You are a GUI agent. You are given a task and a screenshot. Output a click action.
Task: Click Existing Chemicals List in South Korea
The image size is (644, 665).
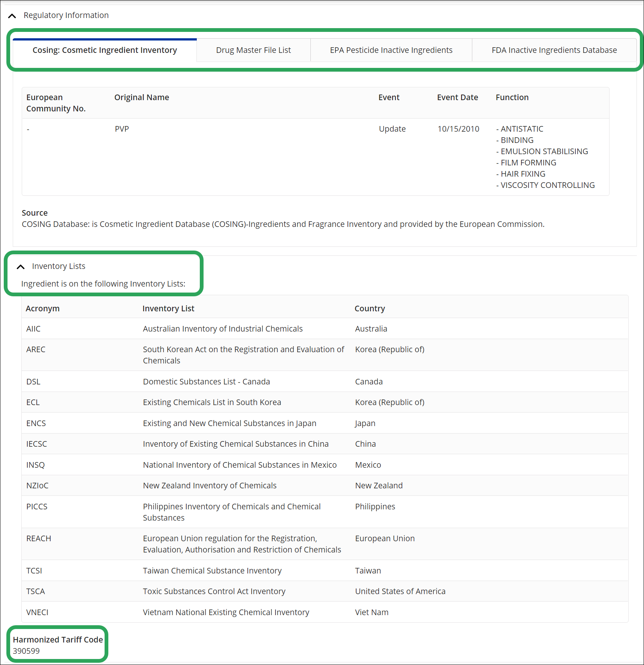click(x=212, y=402)
